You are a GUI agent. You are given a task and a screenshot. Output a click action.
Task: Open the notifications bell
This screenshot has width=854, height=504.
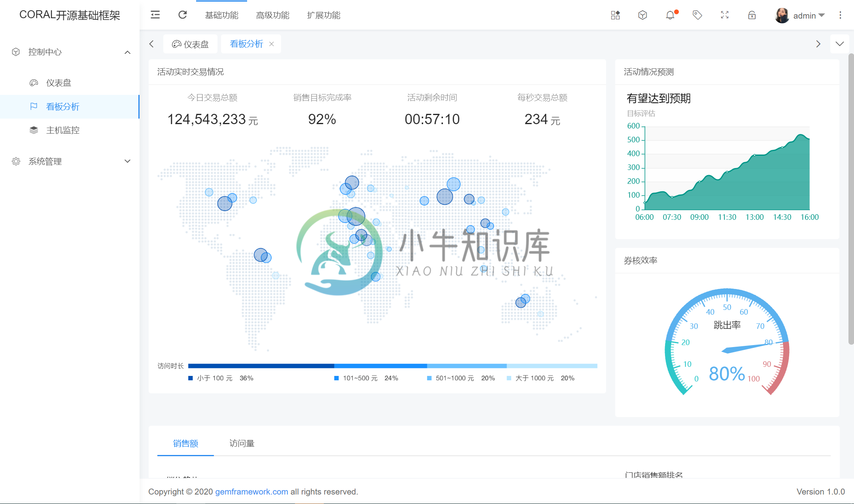coord(670,15)
